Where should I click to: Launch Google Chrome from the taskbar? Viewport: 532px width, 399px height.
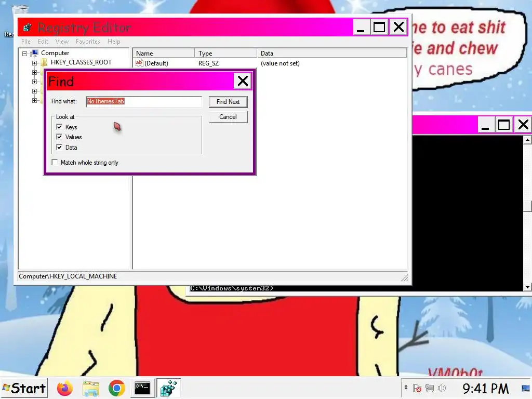point(116,388)
